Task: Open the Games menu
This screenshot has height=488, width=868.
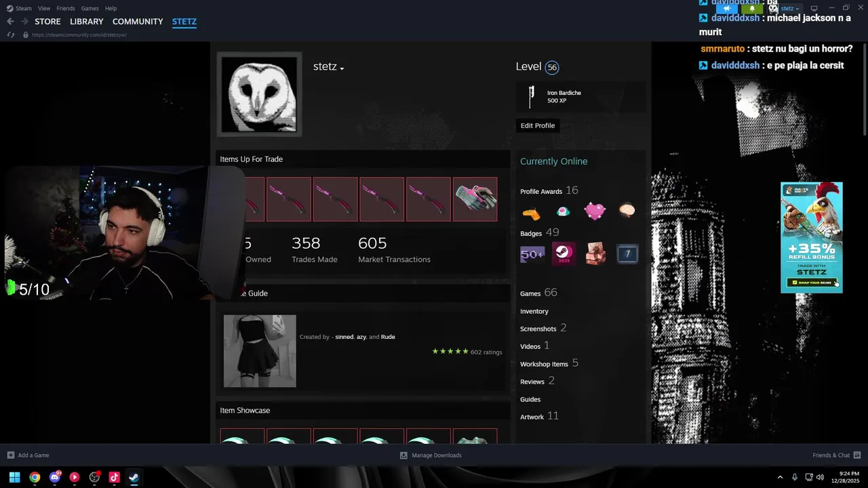Action: 90,8
